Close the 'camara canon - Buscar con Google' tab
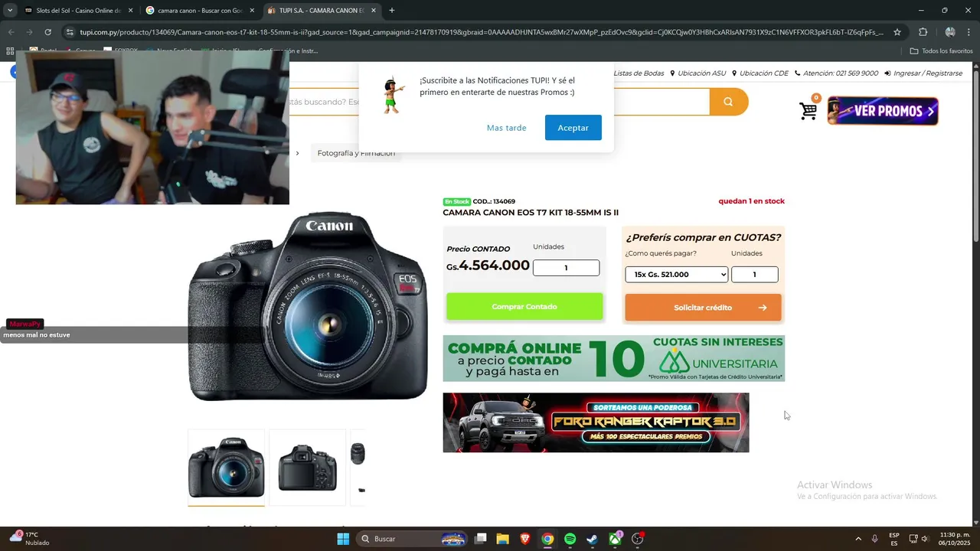980x551 pixels. pos(252,11)
